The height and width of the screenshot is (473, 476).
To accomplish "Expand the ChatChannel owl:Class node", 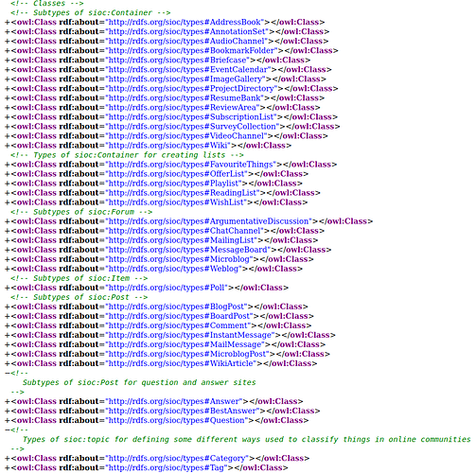I will point(8,231).
